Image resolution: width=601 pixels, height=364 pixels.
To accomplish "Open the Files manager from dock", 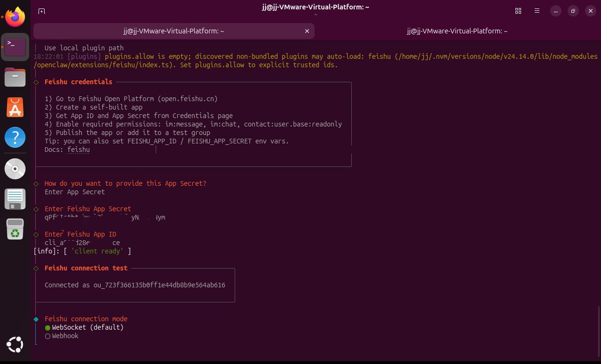I will click(x=15, y=77).
